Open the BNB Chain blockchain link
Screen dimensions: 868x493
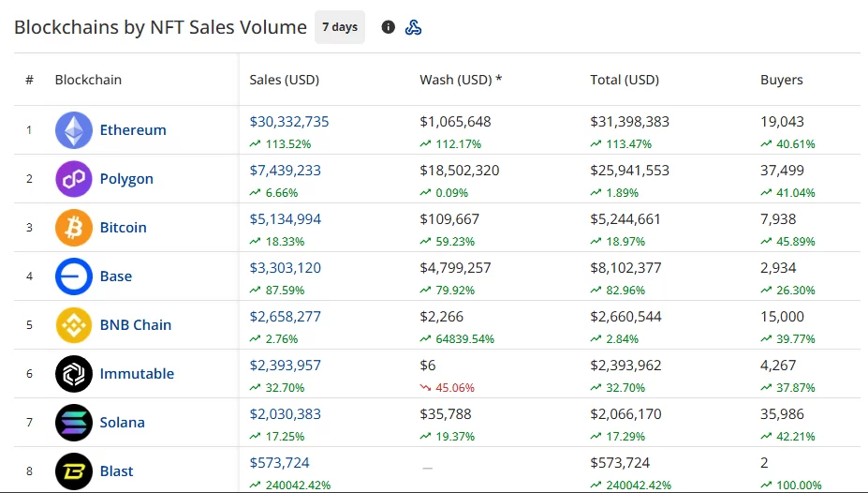coord(136,325)
